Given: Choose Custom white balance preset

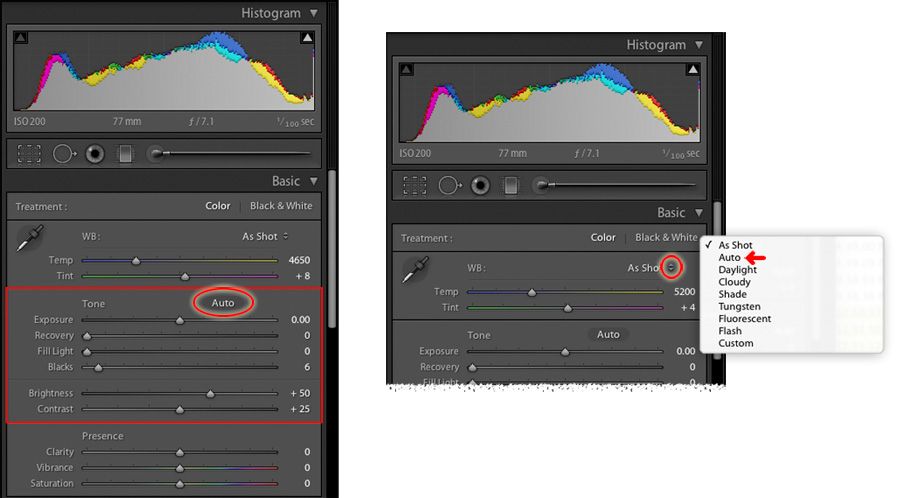Looking at the screenshot, I should coord(735,344).
